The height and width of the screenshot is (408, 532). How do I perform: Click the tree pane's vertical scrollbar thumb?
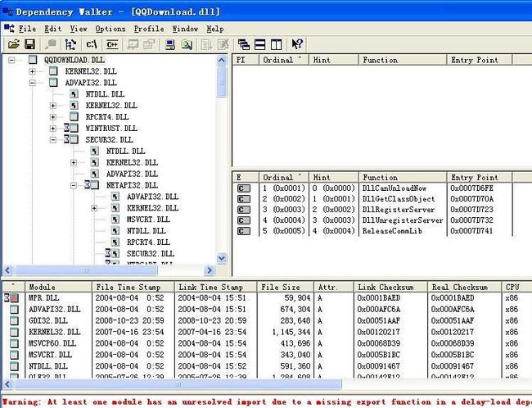(221, 82)
